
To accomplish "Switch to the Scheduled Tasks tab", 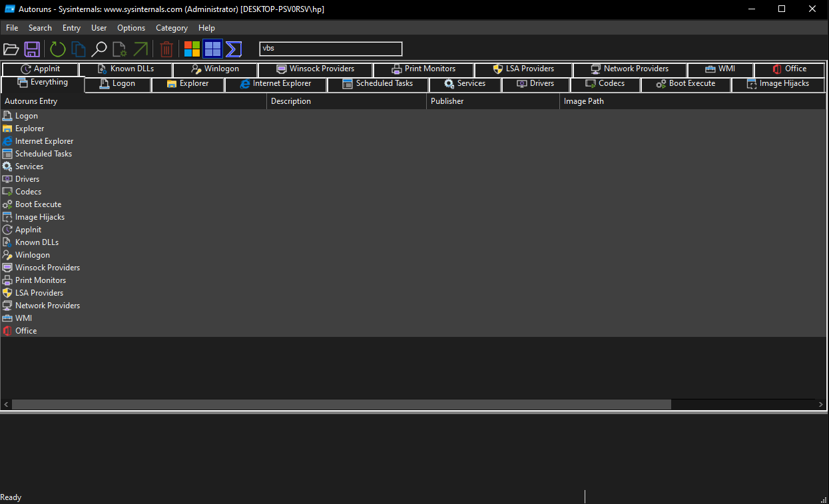I will pos(378,84).
